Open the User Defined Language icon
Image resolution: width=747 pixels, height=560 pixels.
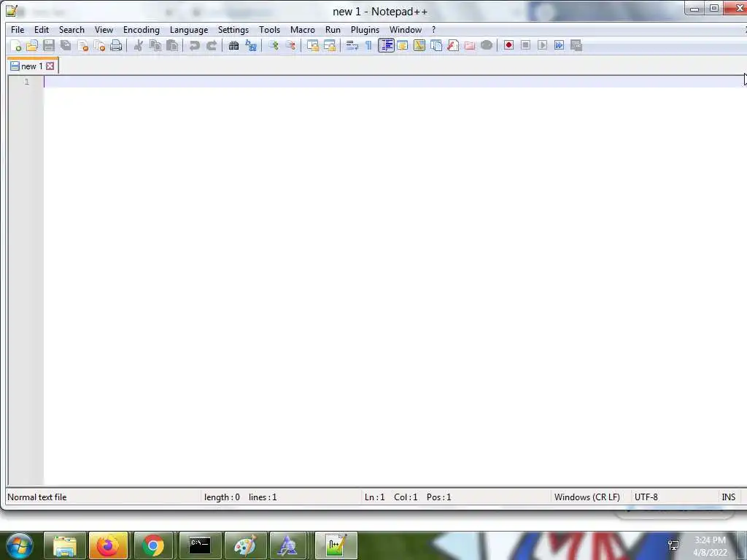(x=403, y=46)
